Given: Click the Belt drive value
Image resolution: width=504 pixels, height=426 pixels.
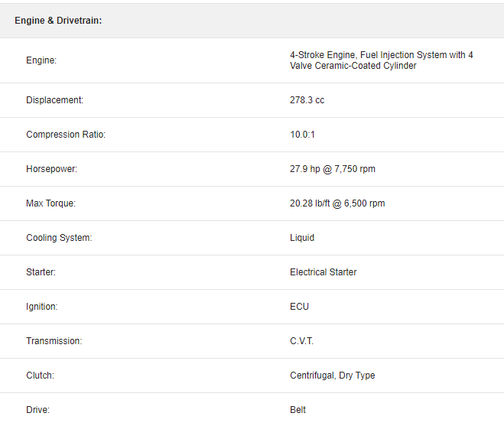Looking at the screenshot, I should [x=298, y=410].
